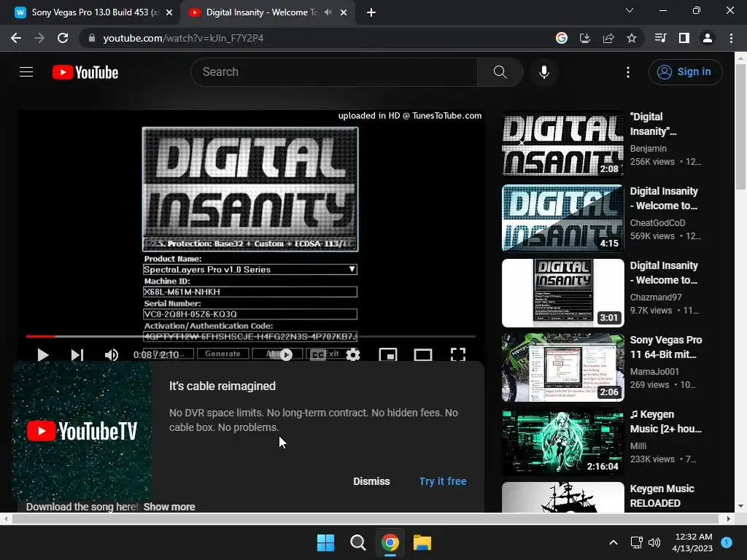Dismiss the YouTube TV promotion
The width and height of the screenshot is (747, 560).
[371, 481]
